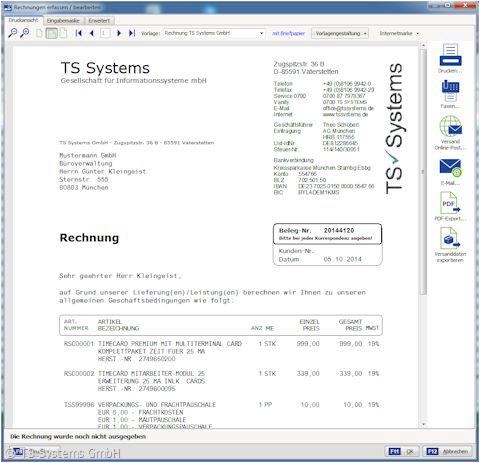Click the 'Rechnung' heading in the preview
The height and width of the screenshot is (463, 480).
pos(89,238)
